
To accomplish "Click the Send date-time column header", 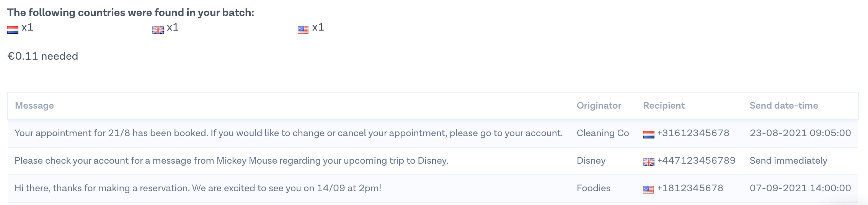I will (x=783, y=106).
